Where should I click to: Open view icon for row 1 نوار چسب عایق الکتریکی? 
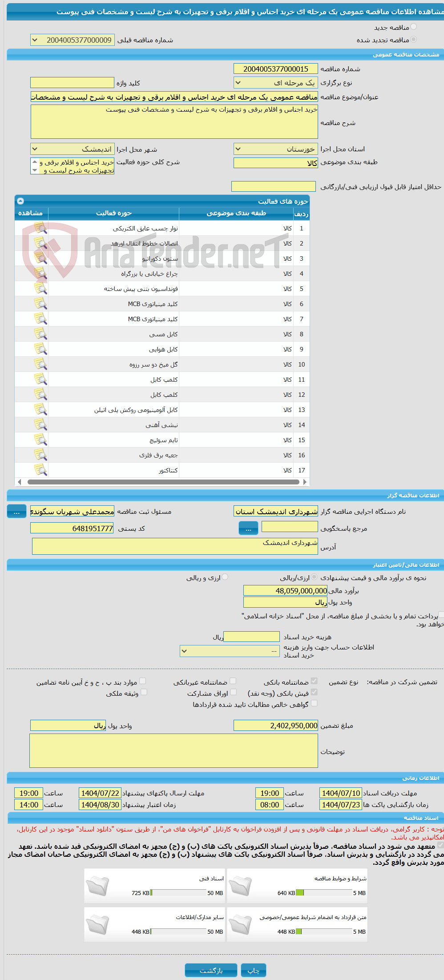coord(40,228)
